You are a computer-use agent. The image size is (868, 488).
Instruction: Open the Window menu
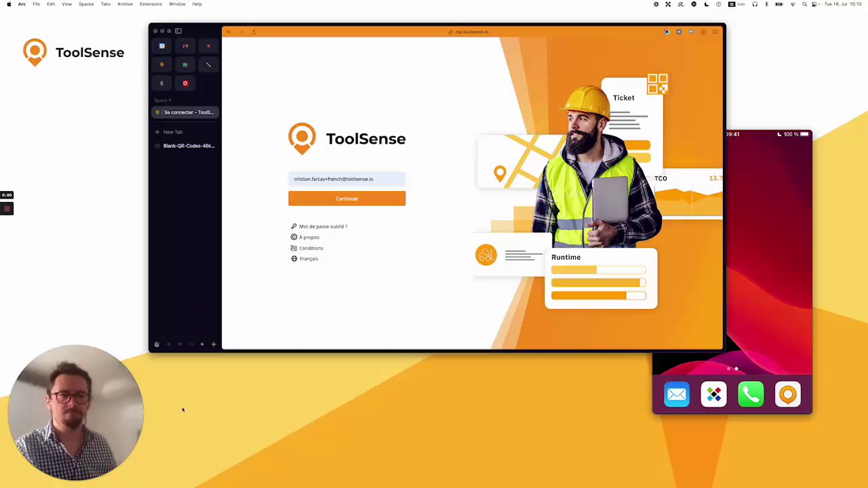click(177, 4)
